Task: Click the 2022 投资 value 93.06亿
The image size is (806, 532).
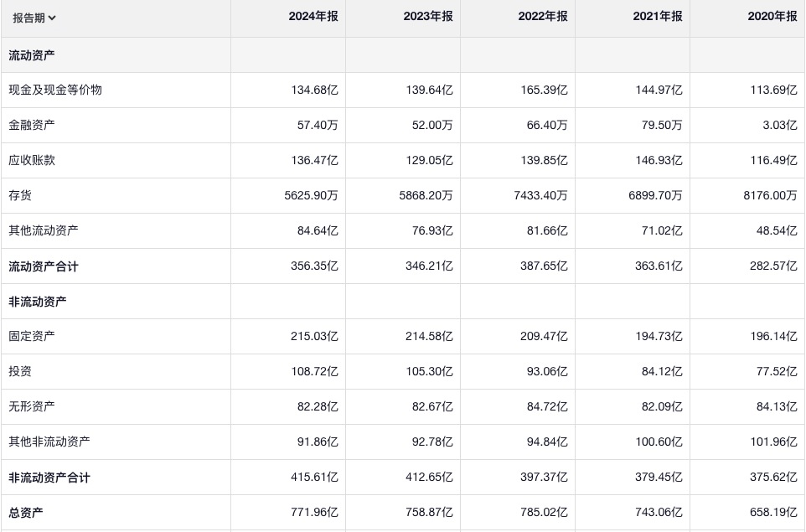Action: 544,371
